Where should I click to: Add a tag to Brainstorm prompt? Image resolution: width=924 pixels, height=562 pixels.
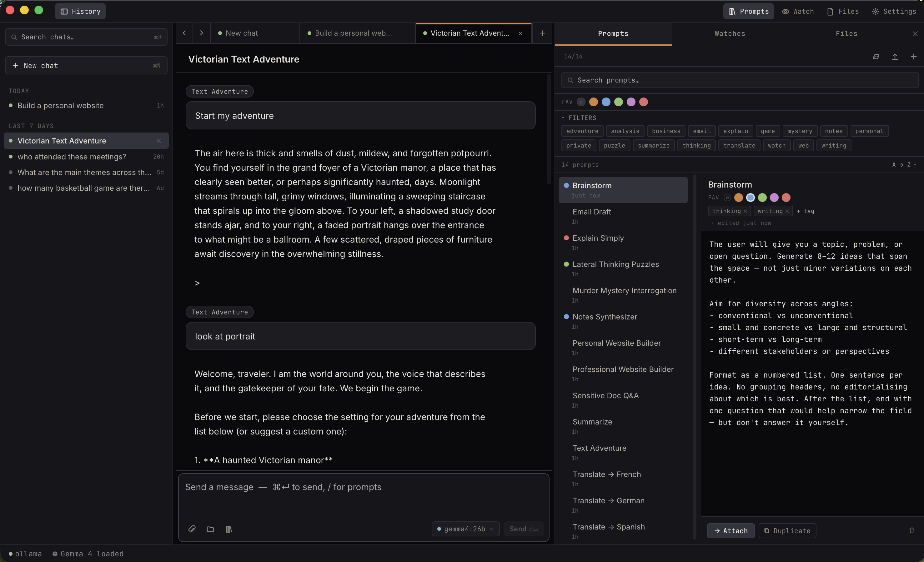(805, 211)
